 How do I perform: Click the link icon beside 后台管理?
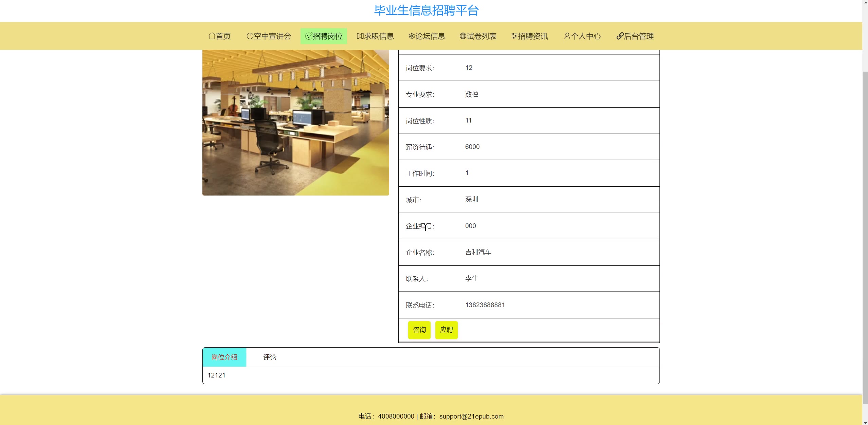[620, 36]
